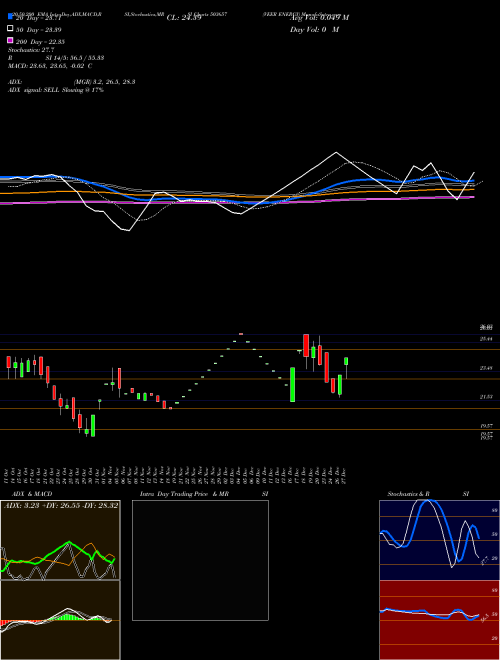Click the 23.48 price axis label
Viewport: 500px width, 660px height.
click(487, 368)
